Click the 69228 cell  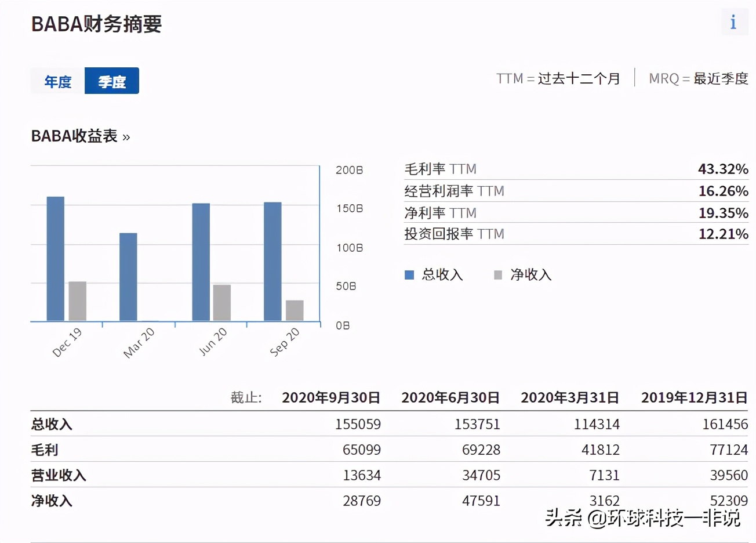(481, 450)
